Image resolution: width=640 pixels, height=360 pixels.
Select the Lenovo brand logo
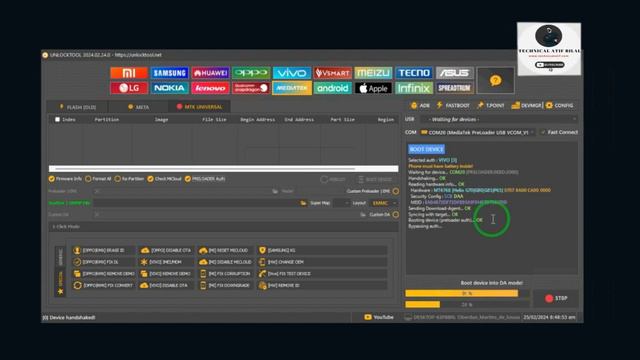click(x=211, y=88)
